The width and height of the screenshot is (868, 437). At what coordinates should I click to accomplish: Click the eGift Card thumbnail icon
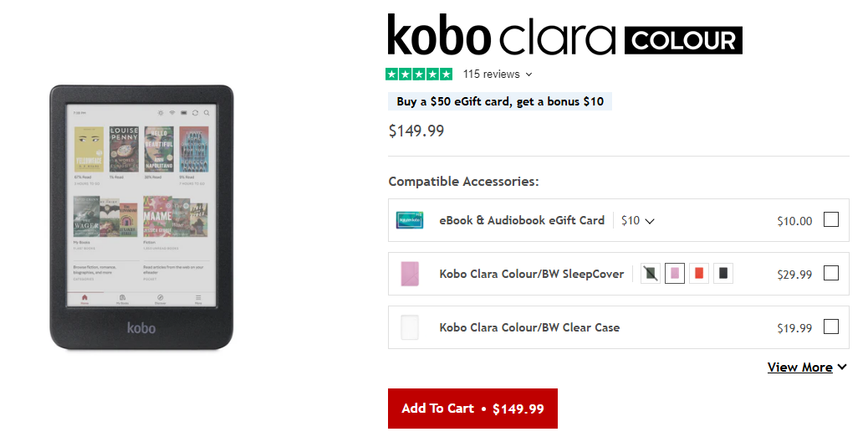pyautogui.click(x=410, y=220)
